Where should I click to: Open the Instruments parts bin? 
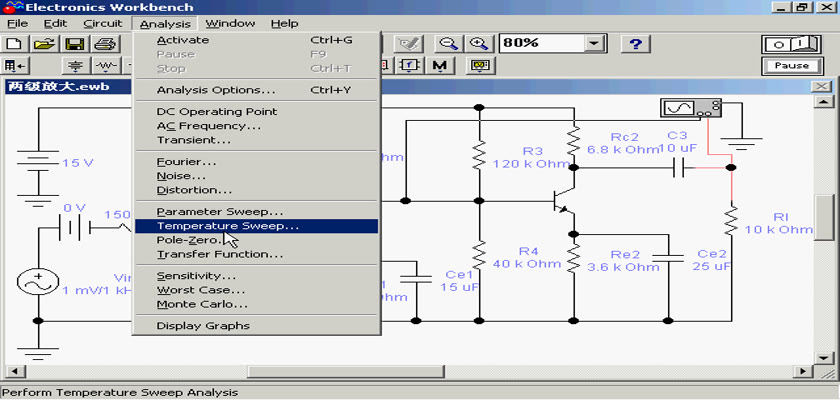pyautogui.click(x=480, y=66)
